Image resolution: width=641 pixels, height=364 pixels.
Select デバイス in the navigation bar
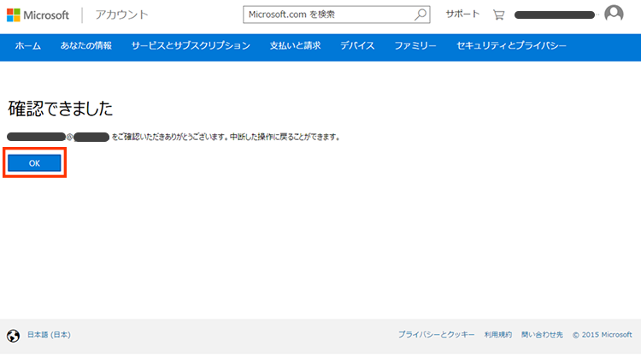357,45
